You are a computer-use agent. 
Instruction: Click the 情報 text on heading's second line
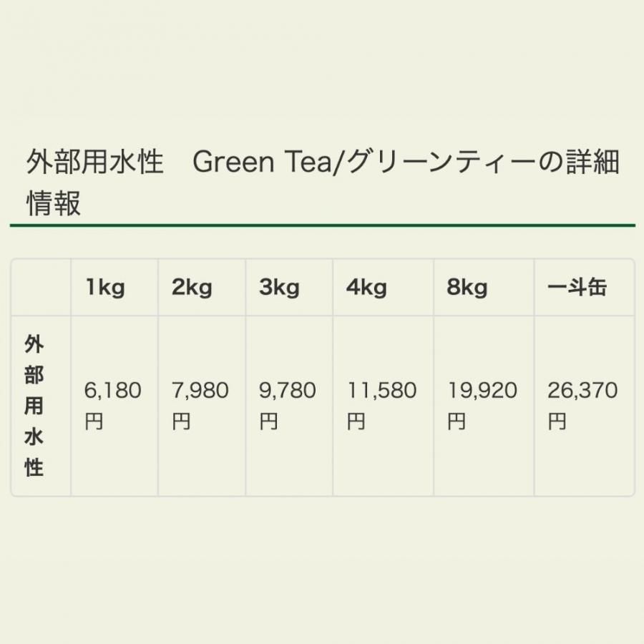tap(54, 204)
